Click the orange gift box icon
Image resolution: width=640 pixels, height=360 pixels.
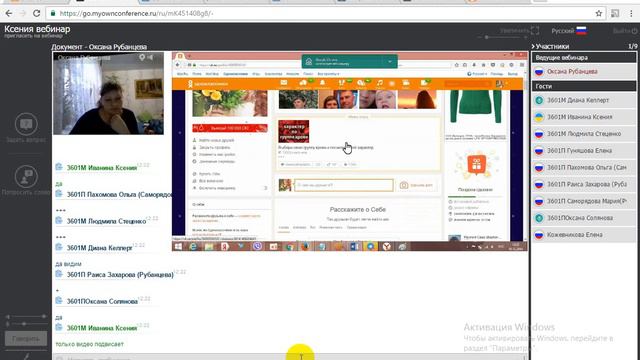point(476,165)
